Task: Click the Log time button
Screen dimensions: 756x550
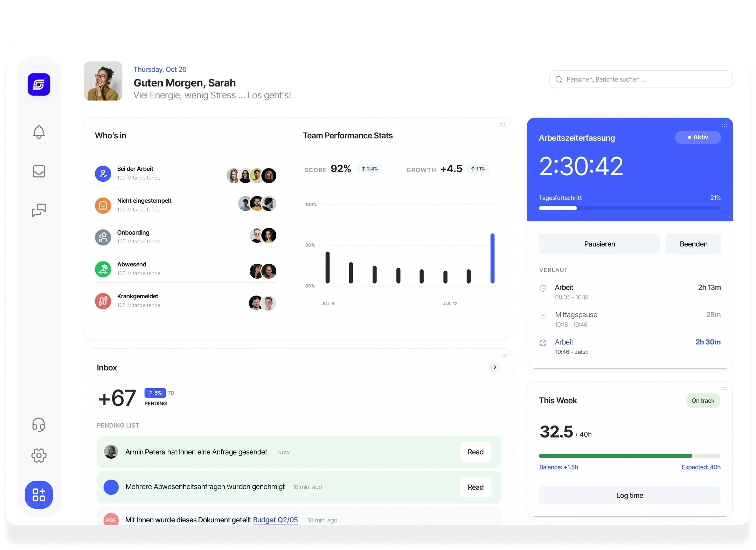Action: [x=630, y=495]
